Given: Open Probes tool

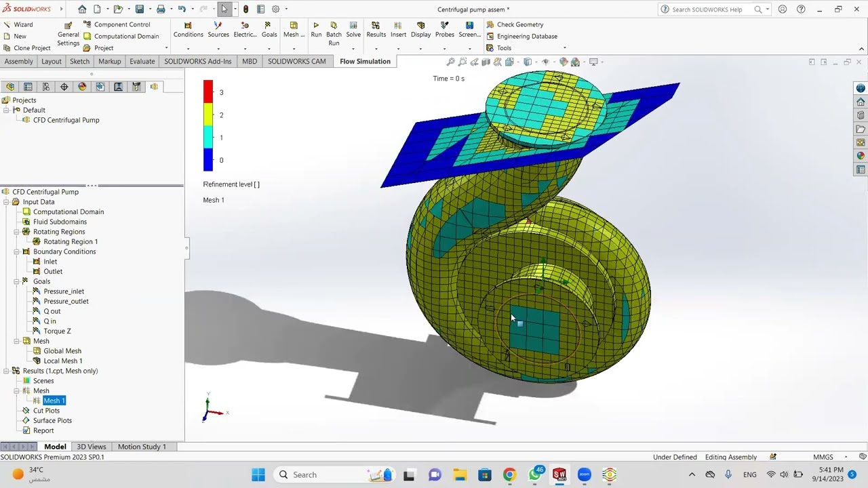Looking at the screenshot, I should 445,30.
